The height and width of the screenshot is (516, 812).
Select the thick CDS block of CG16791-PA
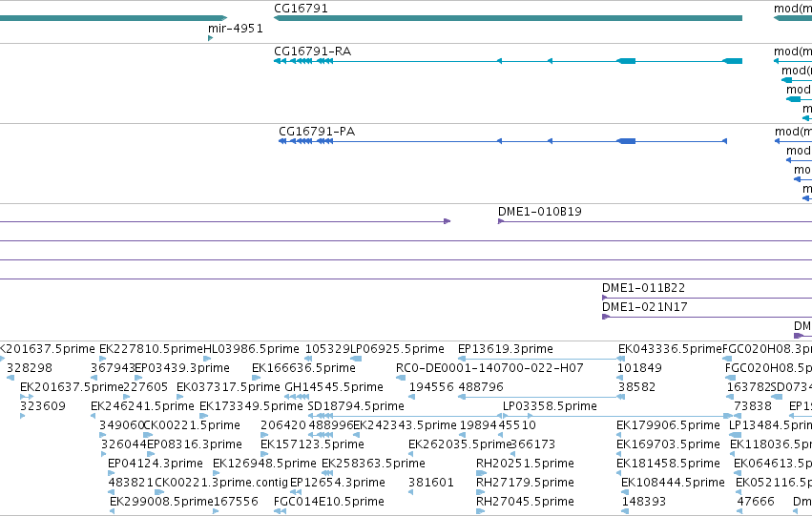[x=626, y=141]
